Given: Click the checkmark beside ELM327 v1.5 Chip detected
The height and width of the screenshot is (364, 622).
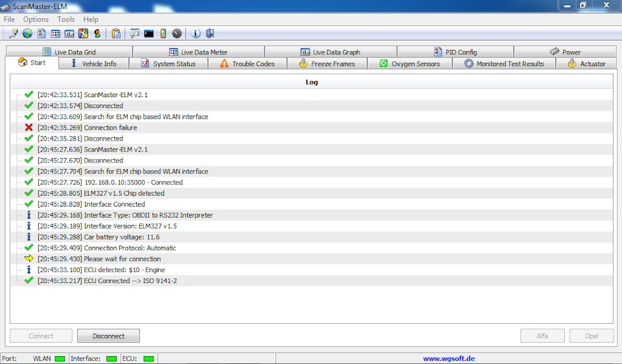Looking at the screenshot, I should pos(29,193).
